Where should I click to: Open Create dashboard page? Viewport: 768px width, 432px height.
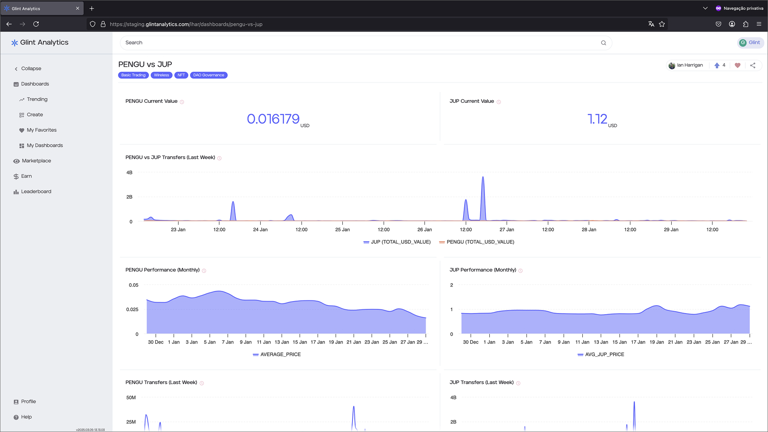pyautogui.click(x=31, y=115)
